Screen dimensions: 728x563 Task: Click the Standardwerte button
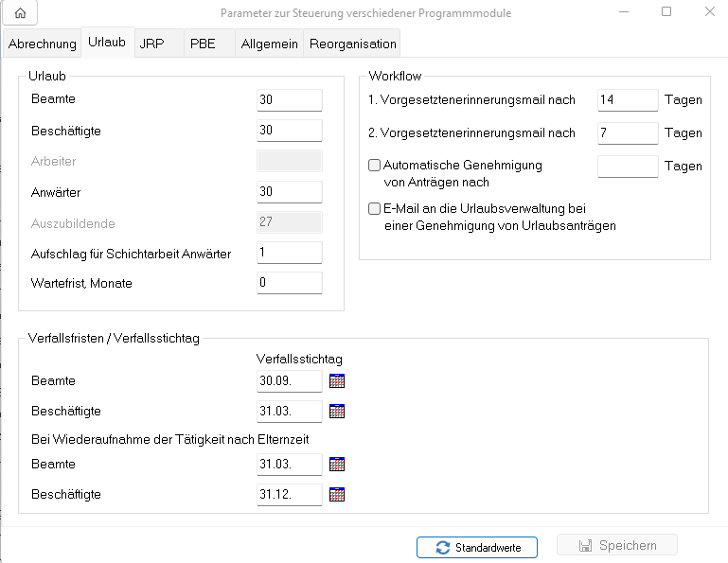477,547
